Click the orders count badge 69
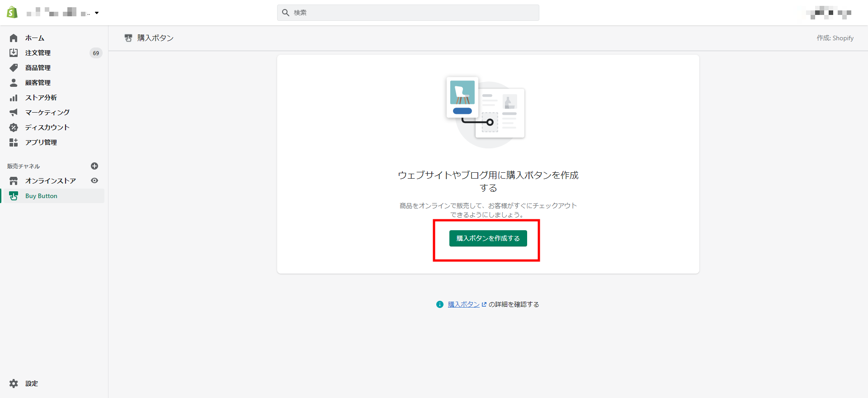The image size is (868, 398). coord(96,53)
